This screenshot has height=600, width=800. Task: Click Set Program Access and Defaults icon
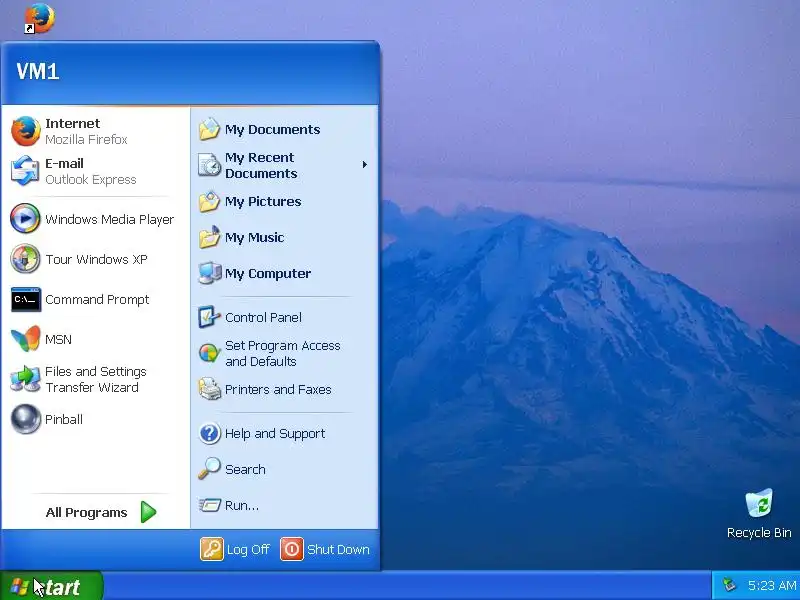pos(209,353)
